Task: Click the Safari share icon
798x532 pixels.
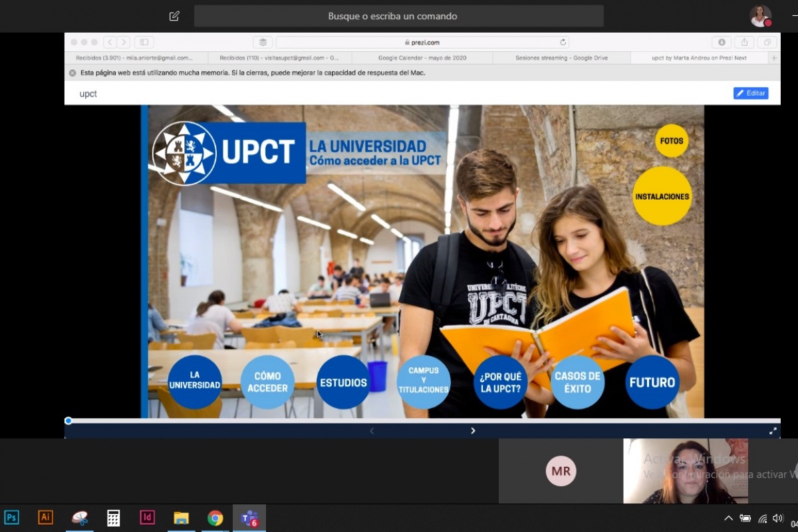Action: tap(744, 42)
